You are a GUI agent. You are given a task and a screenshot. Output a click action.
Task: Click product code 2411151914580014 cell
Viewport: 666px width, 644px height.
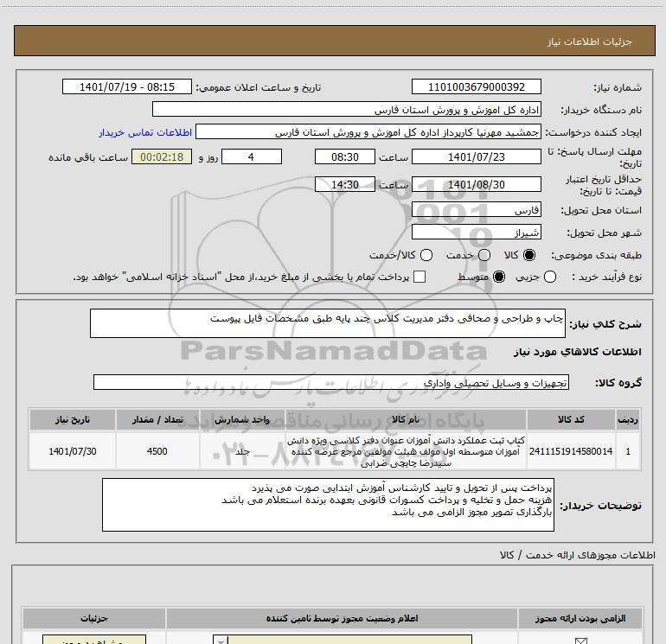point(571,451)
